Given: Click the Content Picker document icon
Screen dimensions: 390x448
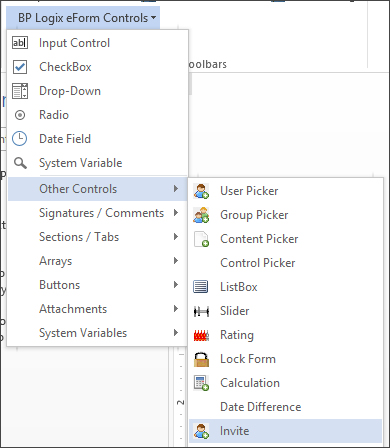Looking at the screenshot, I should coord(201,239).
